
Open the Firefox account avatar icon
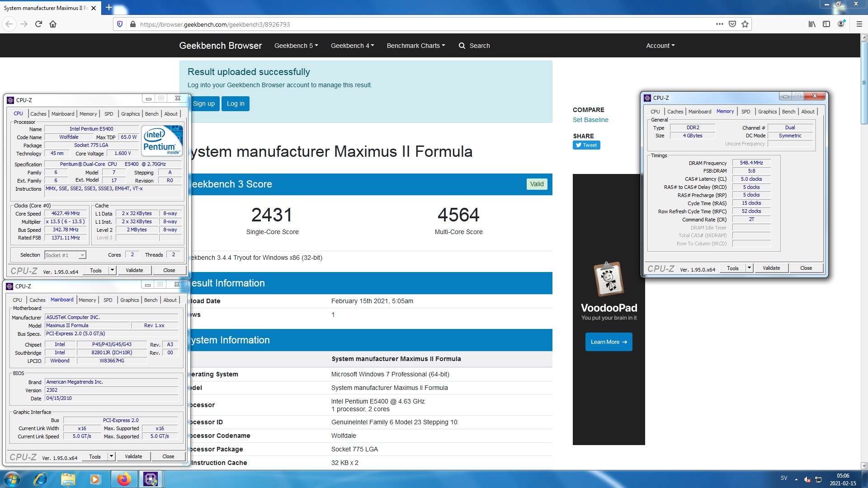pyautogui.click(x=841, y=24)
